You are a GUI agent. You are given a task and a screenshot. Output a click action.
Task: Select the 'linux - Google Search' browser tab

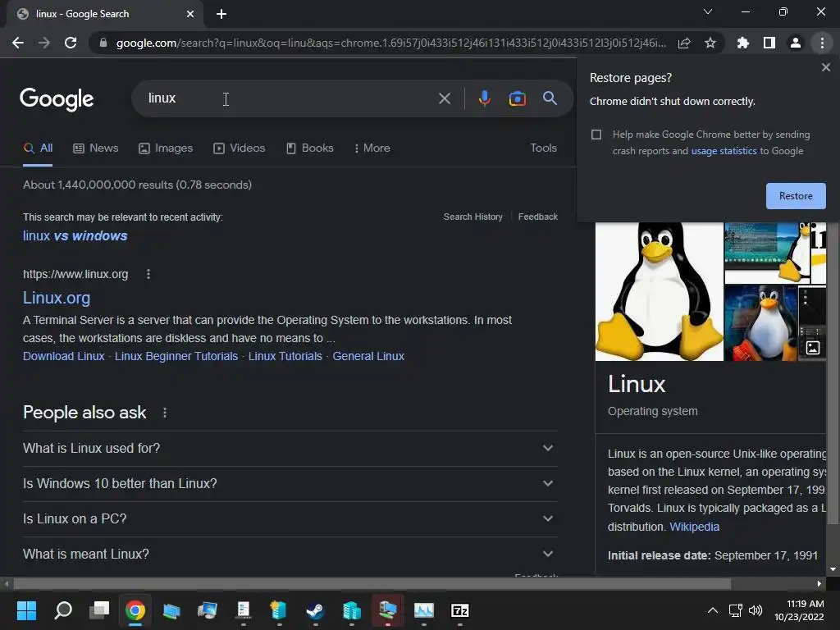[105, 14]
